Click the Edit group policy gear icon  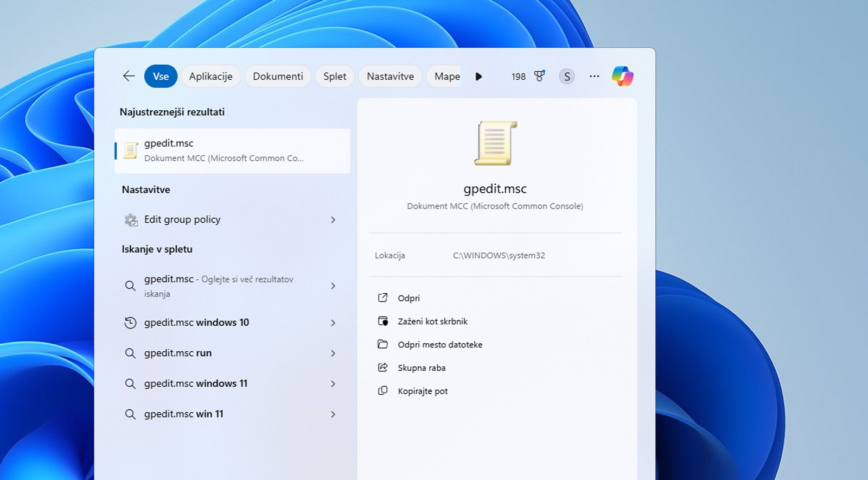[x=131, y=220]
